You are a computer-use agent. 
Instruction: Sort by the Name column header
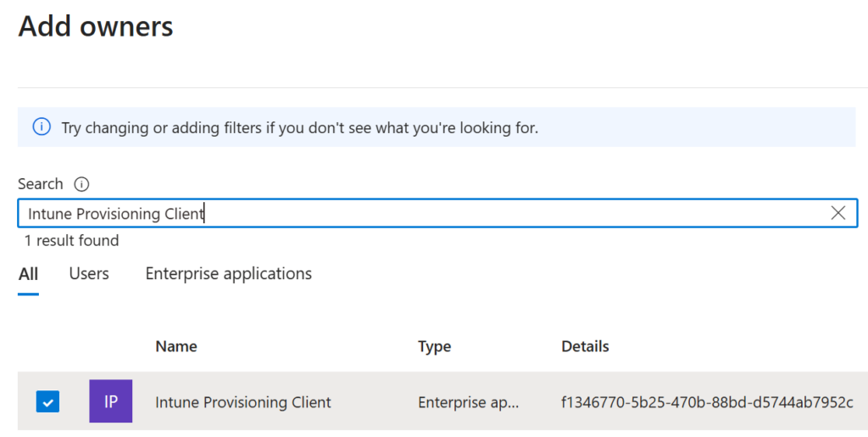(x=176, y=346)
